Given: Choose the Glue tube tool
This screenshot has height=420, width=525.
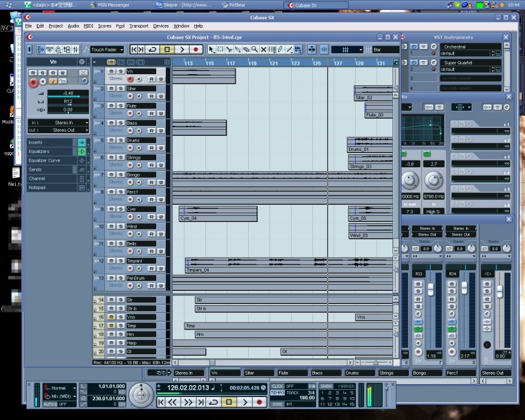Looking at the screenshot, I should [x=238, y=50].
